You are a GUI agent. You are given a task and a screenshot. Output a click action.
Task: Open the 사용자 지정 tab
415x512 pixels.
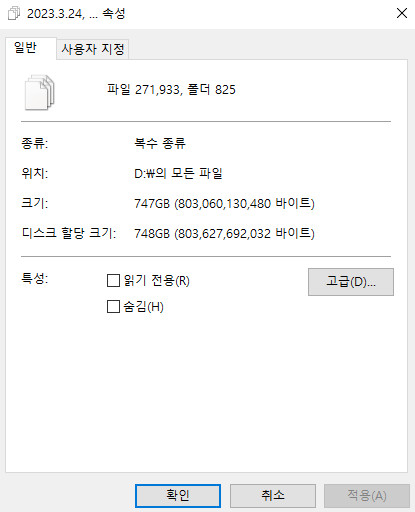point(93,49)
